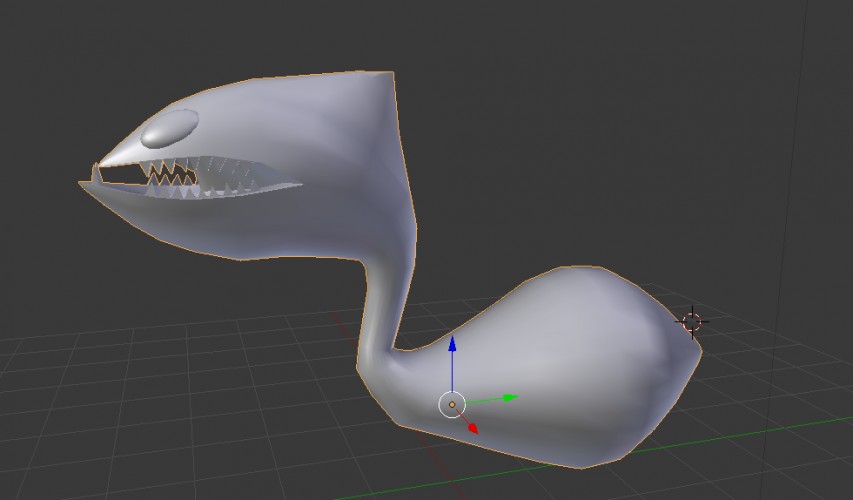Click the 3D cursor crosshair

(x=692, y=322)
